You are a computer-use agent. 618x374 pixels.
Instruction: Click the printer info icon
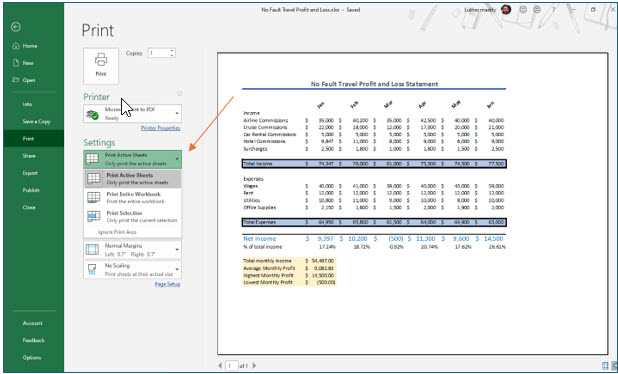179,93
